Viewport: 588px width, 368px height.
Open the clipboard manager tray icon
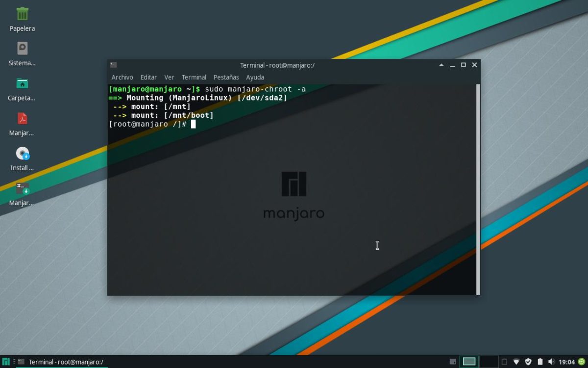click(504, 362)
